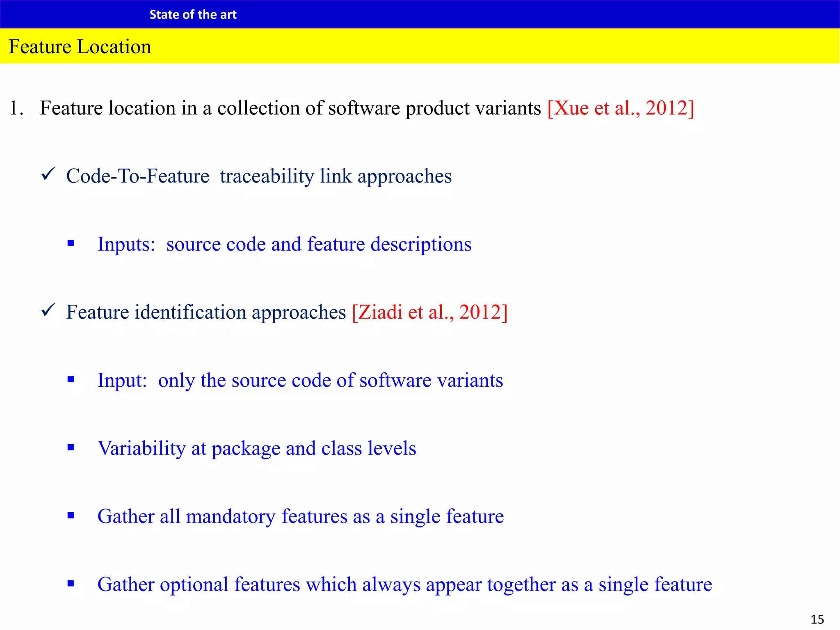Viewport: 840px width, 630px height.
Task: Click the list number '1.'
Action: click(16, 108)
